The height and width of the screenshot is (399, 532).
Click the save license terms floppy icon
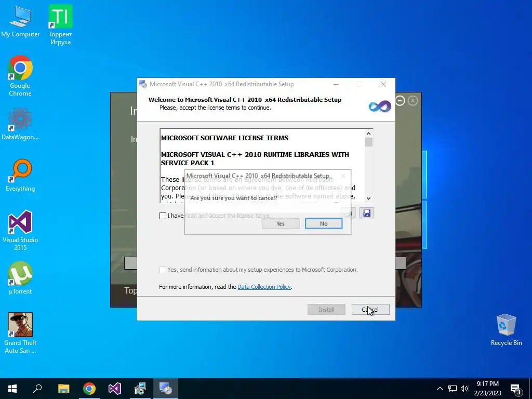click(x=367, y=213)
